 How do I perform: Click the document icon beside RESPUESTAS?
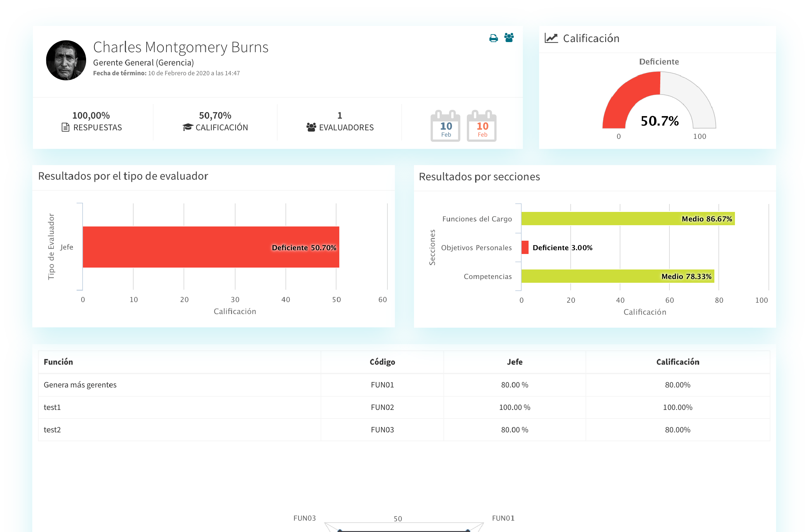[65, 127]
